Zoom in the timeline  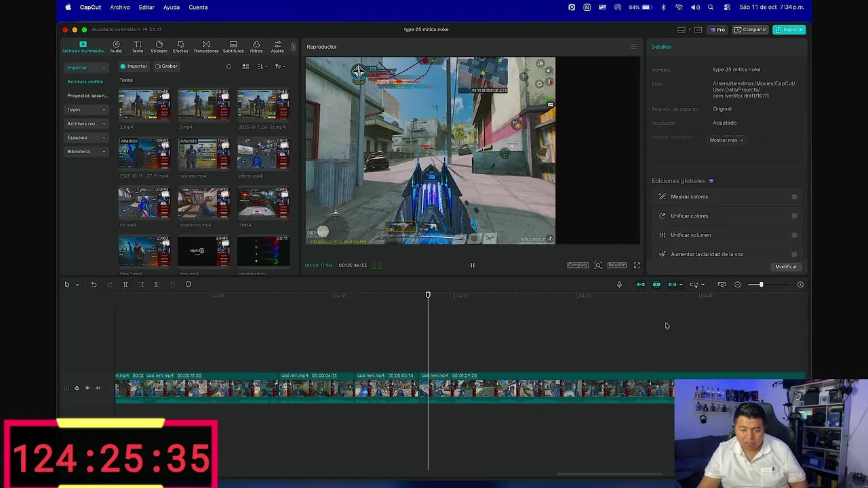(x=800, y=285)
